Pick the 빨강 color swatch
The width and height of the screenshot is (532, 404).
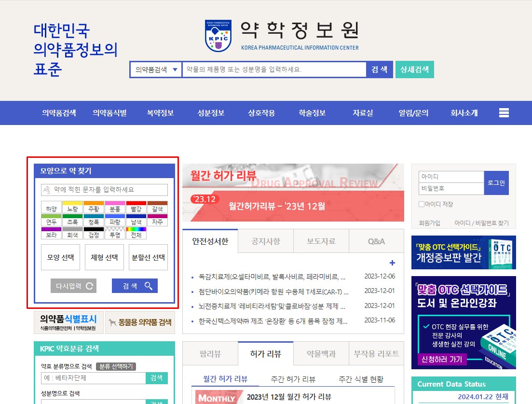136,207
